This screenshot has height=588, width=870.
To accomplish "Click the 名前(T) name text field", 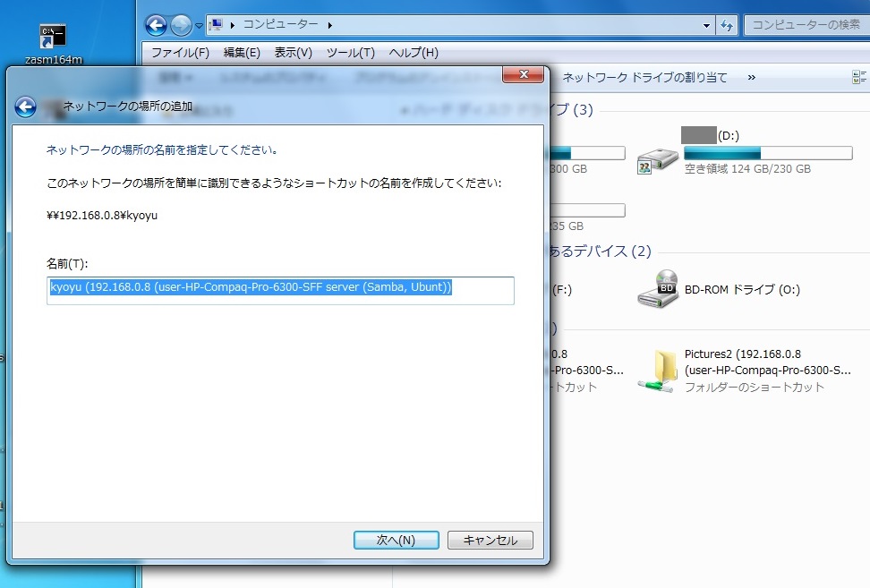I will click(280, 290).
